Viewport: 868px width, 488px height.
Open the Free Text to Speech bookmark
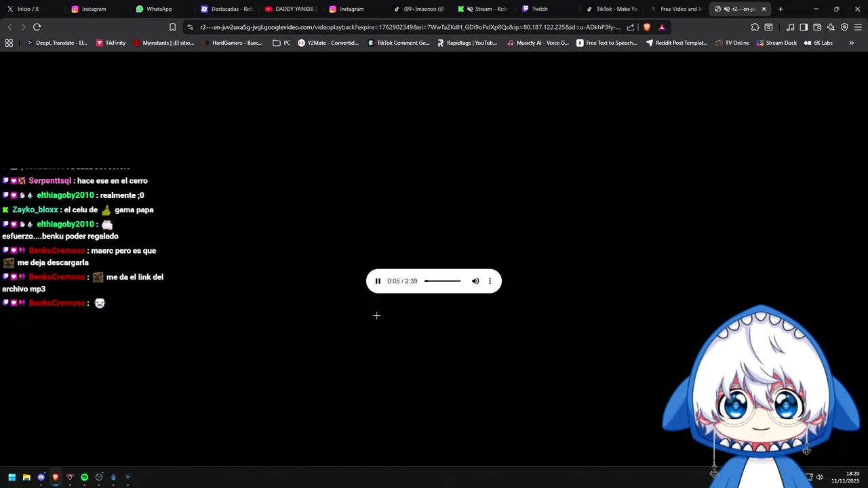pyautogui.click(x=607, y=43)
